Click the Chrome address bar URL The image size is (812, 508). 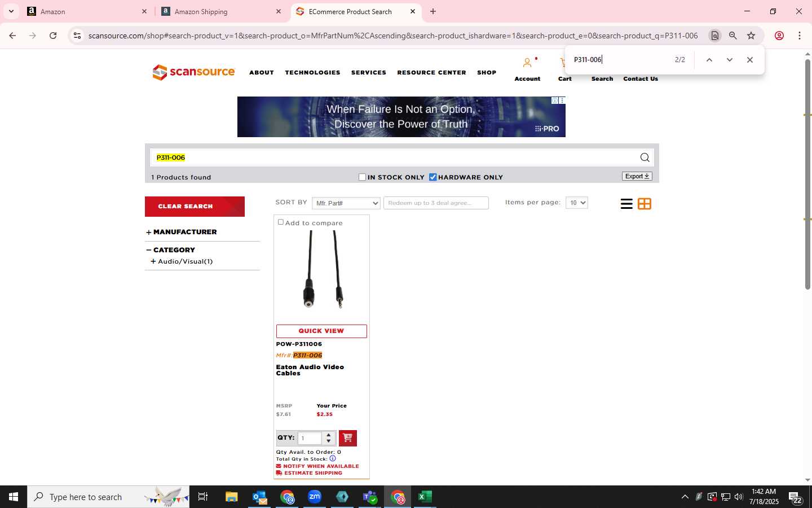[x=393, y=36]
